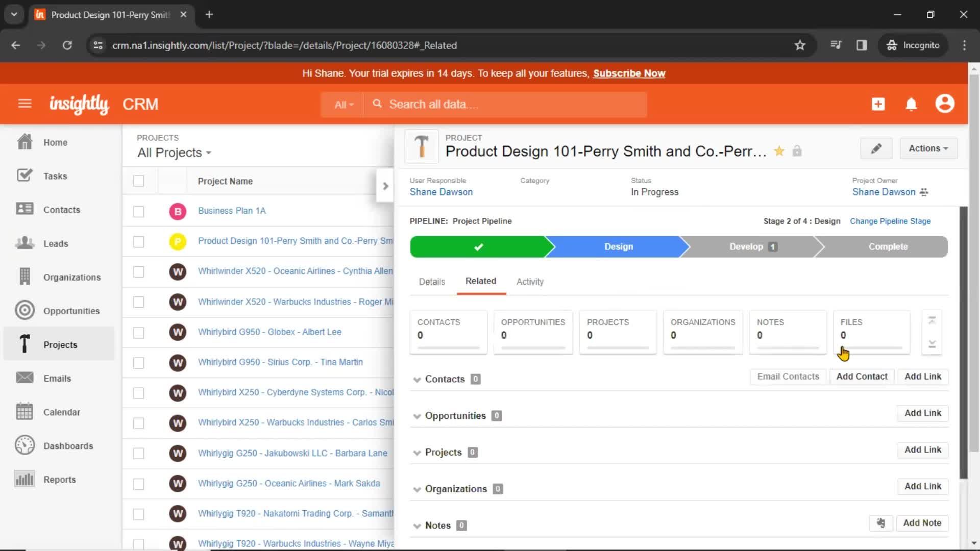Click the Evernote icon beside Add Note

click(881, 523)
